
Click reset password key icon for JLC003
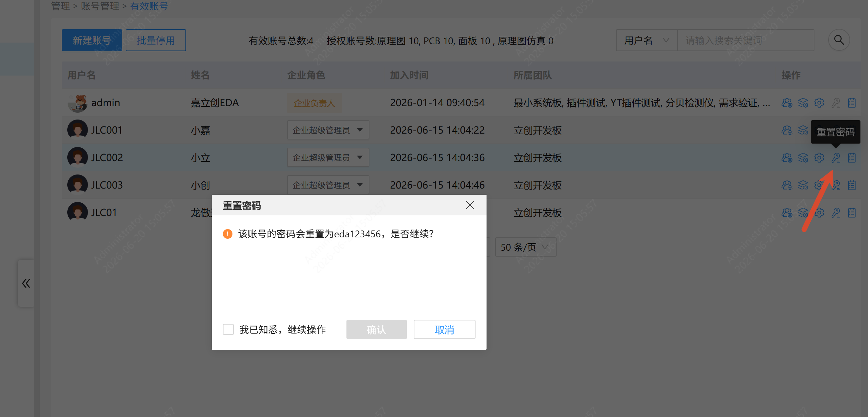tap(835, 185)
